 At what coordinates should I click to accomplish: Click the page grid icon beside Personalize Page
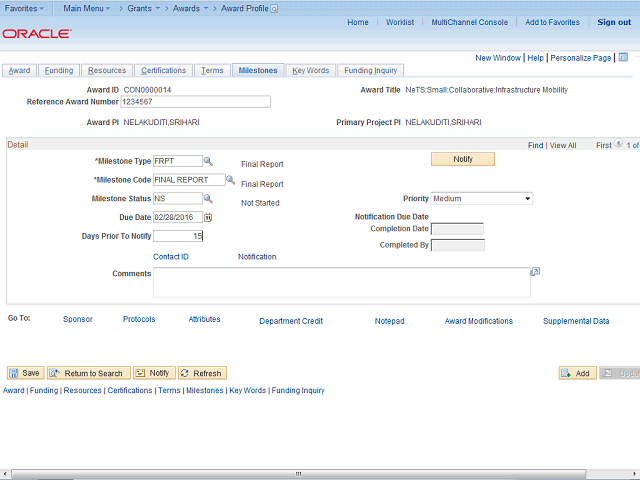click(x=623, y=57)
